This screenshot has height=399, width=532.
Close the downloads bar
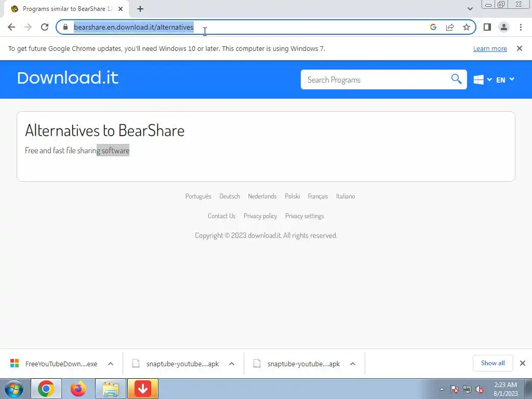tap(523, 363)
